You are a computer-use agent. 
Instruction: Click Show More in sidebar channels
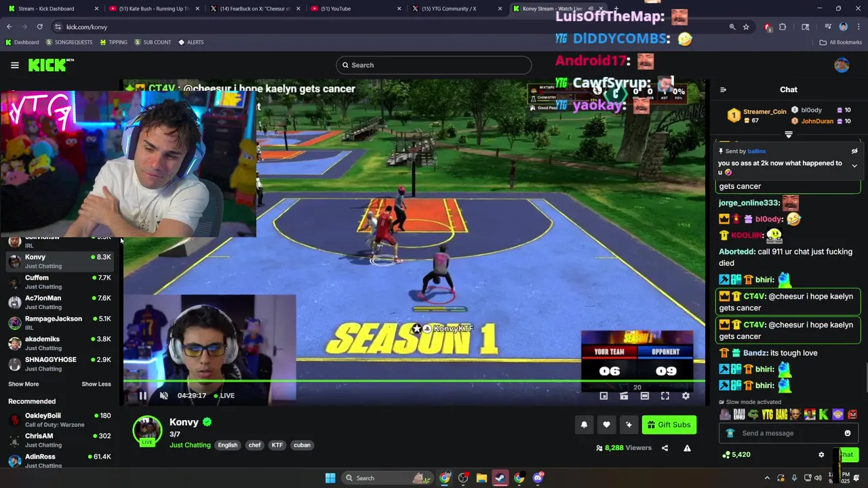[x=24, y=384]
